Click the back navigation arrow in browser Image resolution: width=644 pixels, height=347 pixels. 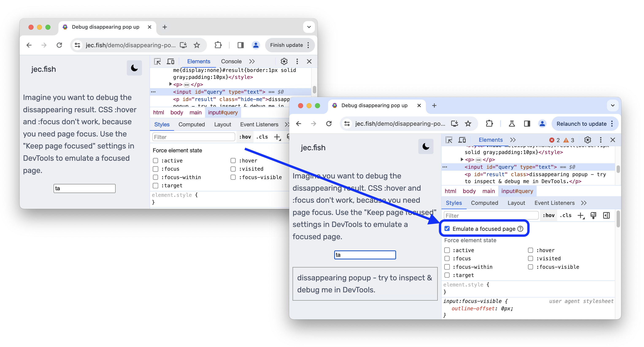[29, 45]
